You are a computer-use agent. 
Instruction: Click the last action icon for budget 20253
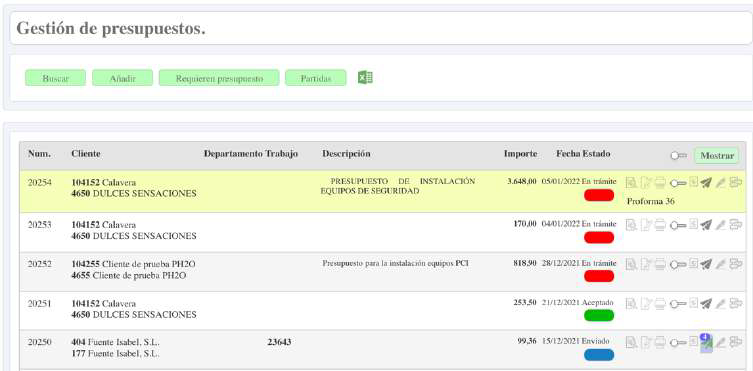[x=736, y=224]
